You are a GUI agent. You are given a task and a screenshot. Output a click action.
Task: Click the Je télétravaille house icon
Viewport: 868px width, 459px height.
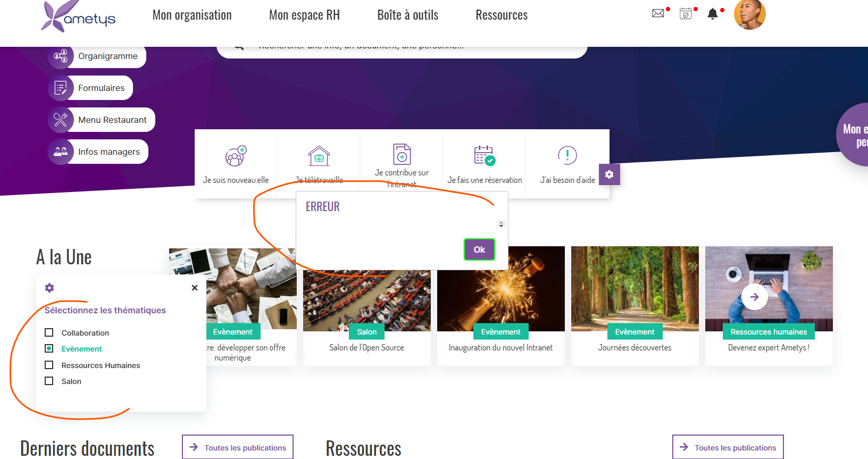(x=319, y=156)
